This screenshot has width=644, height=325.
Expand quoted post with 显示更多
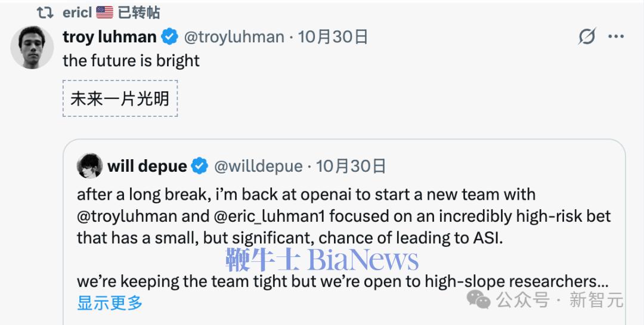pos(110,303)
